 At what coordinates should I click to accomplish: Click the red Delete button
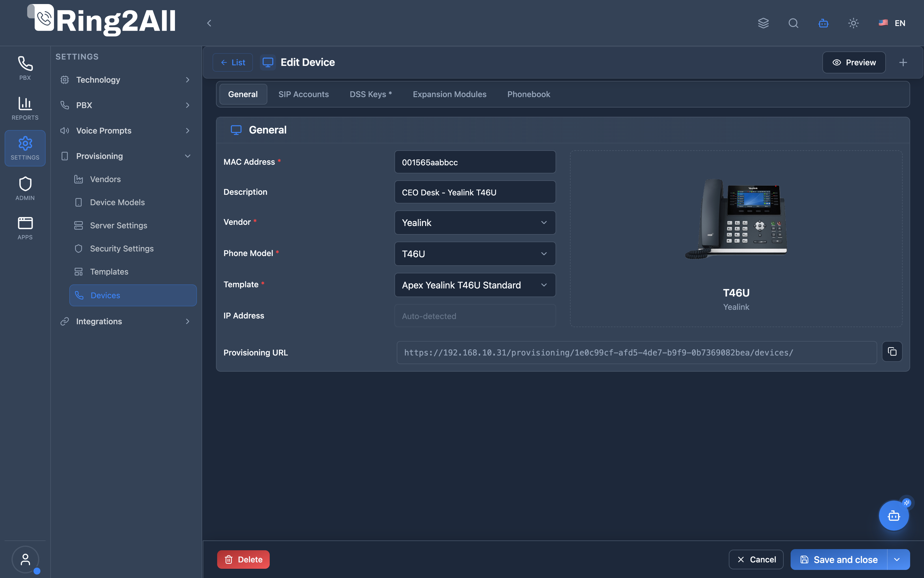[x=243, y=560]
